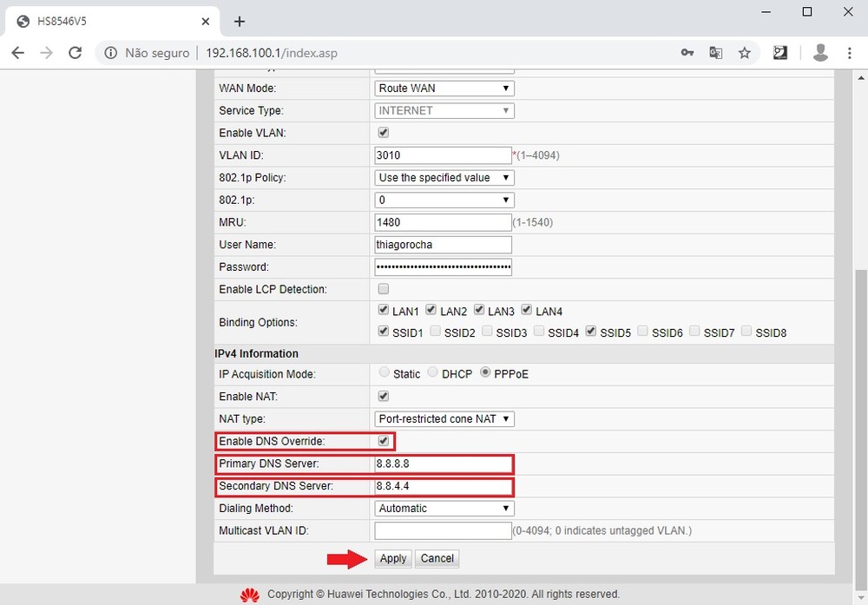This screenshot has width=868, height=605.
Task: Click the browser forward arrow
Action: pos(47,53)
